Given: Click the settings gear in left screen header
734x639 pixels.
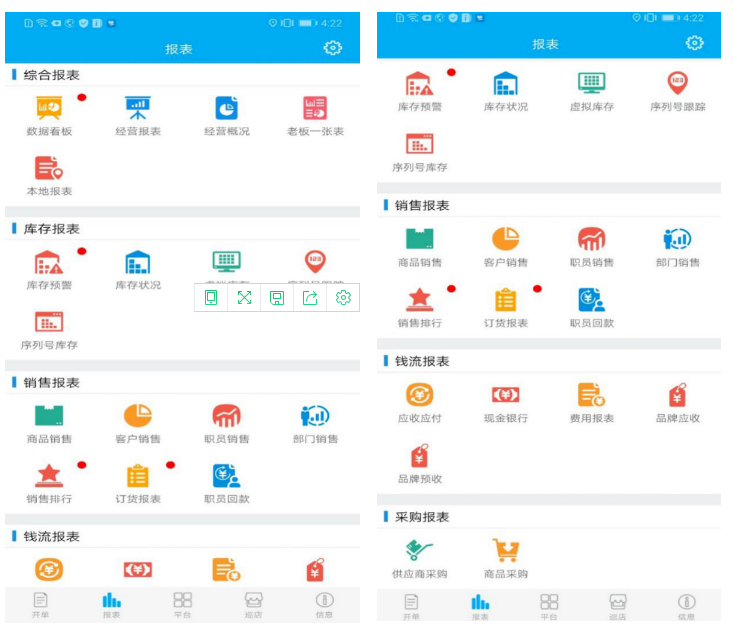Looking at the screenshot, I should tap(333, 48).
